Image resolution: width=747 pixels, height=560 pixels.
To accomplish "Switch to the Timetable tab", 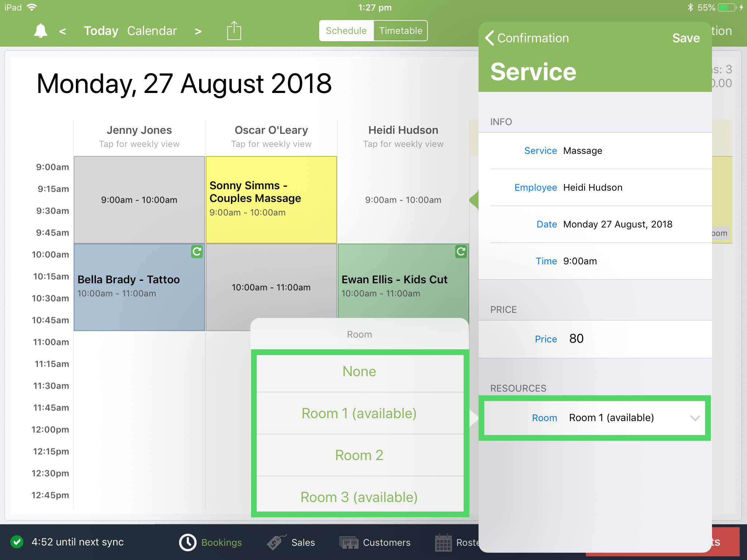I will (x=400, y=31).
